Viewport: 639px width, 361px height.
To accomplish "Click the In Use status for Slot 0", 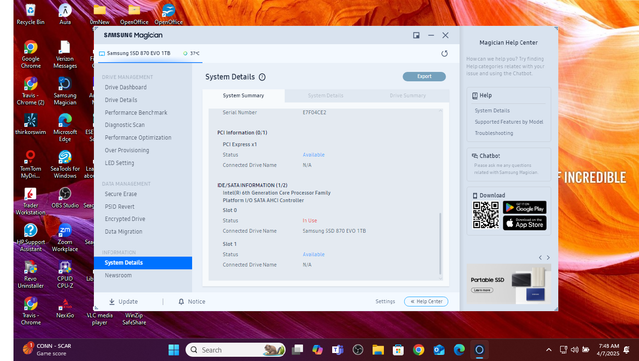I will [x=310, y=220].
